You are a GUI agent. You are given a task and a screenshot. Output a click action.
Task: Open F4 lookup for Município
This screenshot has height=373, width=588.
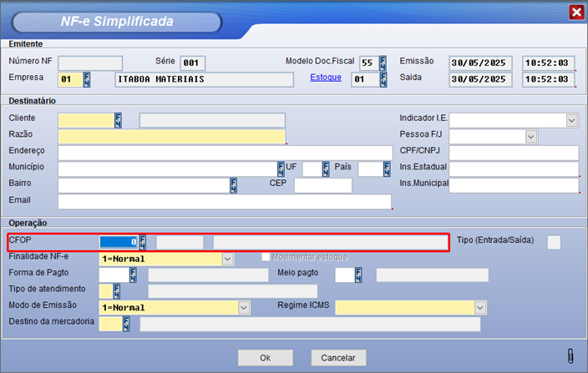click(x=281, y=169)
